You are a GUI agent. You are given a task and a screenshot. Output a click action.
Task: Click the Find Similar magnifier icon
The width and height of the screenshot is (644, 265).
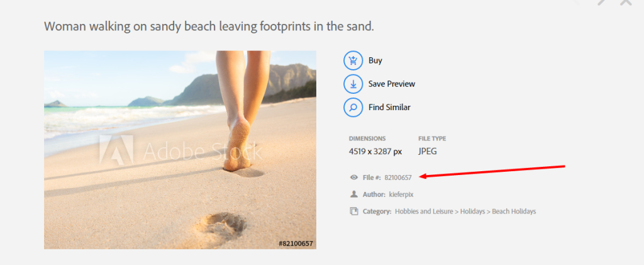tap(353, 107)
